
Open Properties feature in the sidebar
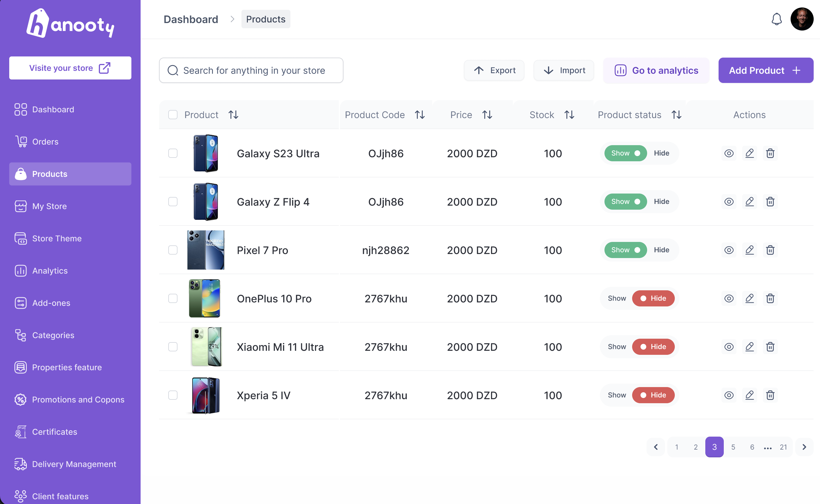tap(70, 367)
